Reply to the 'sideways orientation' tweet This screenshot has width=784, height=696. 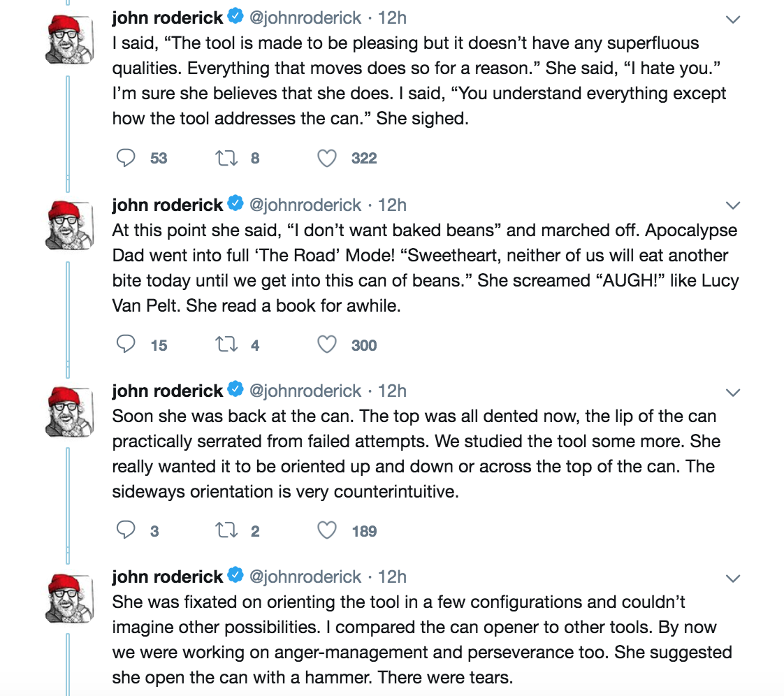tap(126, 531)
